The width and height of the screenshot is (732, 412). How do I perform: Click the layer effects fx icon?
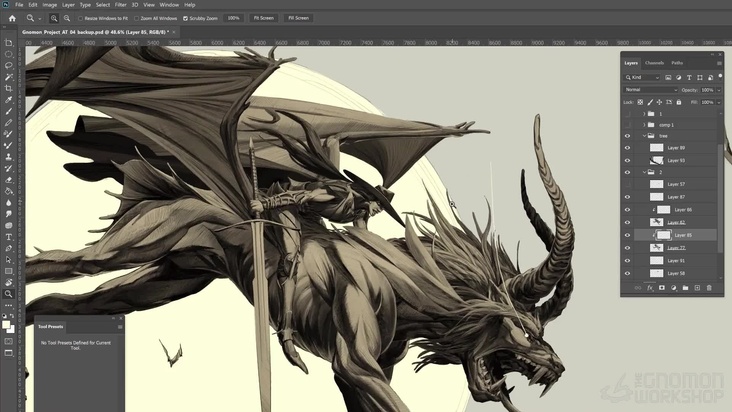click(649, 288)
